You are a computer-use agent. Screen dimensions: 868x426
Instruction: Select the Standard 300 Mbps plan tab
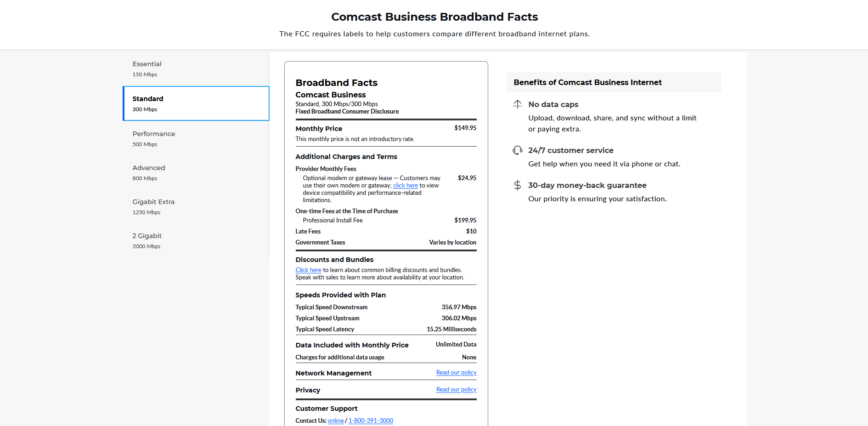pyautogui.click(x=196, y=103)
